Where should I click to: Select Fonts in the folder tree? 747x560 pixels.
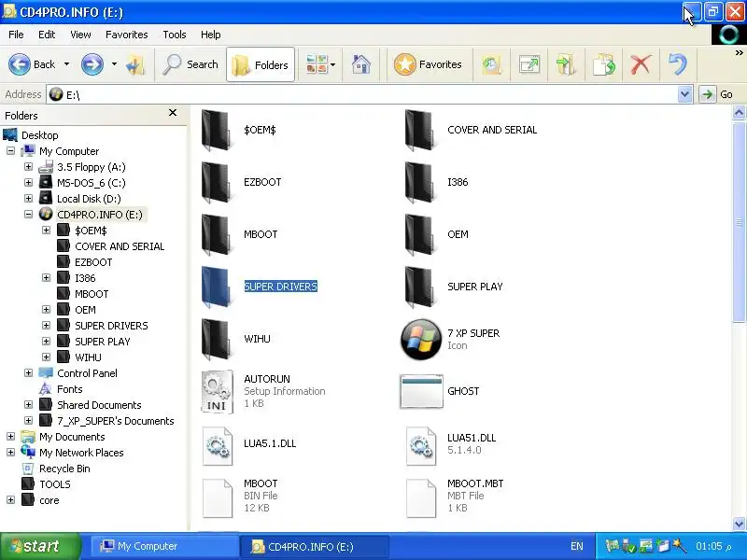69,389
